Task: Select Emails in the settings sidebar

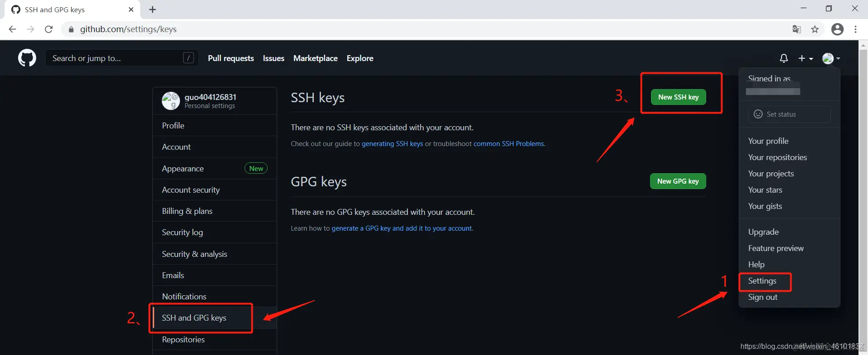Action: pyautogui.click(x=215, y=275)
